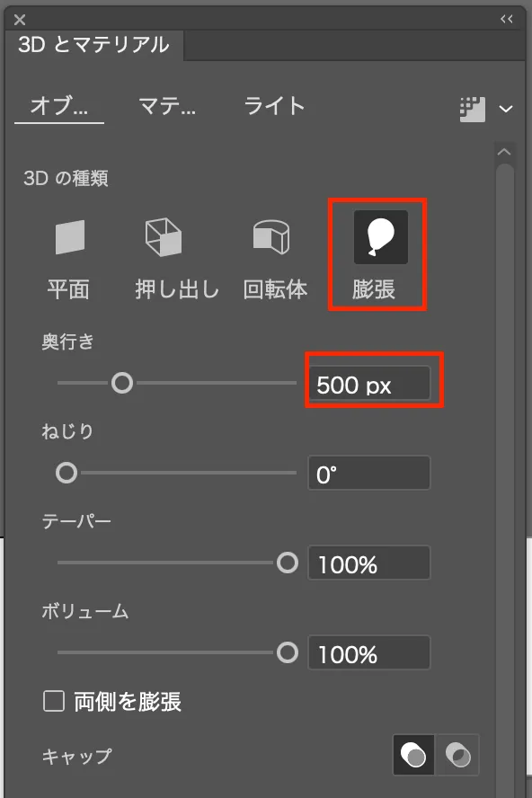Image resolution: width=532 pixels, height=798 pixels.
Task: Click the キャップ label
Action: [x=76, y=757]
